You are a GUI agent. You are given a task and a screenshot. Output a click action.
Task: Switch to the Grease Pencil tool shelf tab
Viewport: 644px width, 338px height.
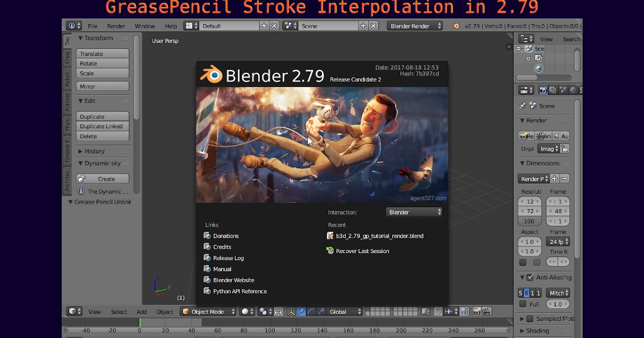68,151
